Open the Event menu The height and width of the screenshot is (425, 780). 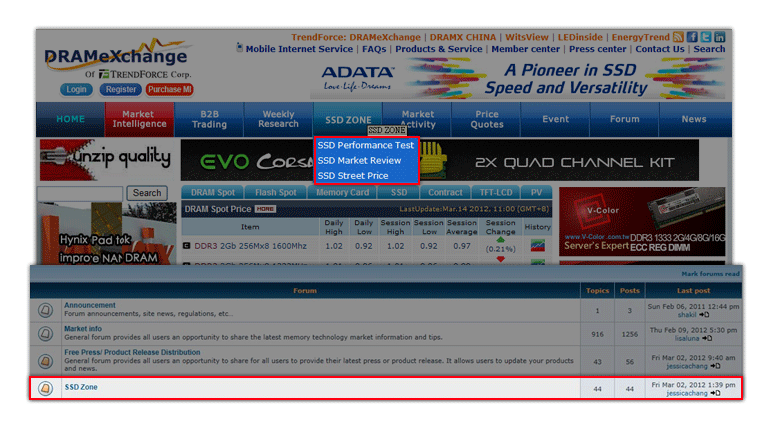pyautogui.click(x=555, y=119)
